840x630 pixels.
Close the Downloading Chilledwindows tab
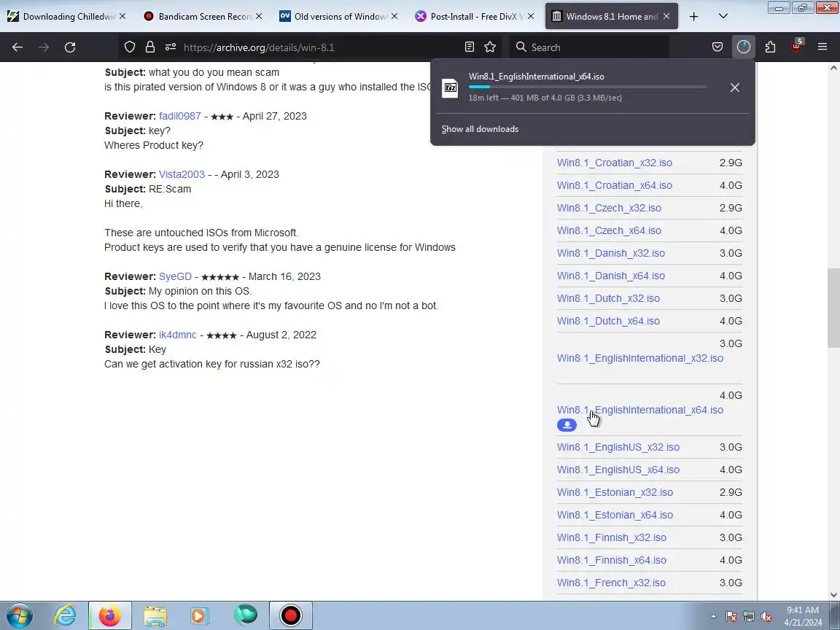(122, 17)
